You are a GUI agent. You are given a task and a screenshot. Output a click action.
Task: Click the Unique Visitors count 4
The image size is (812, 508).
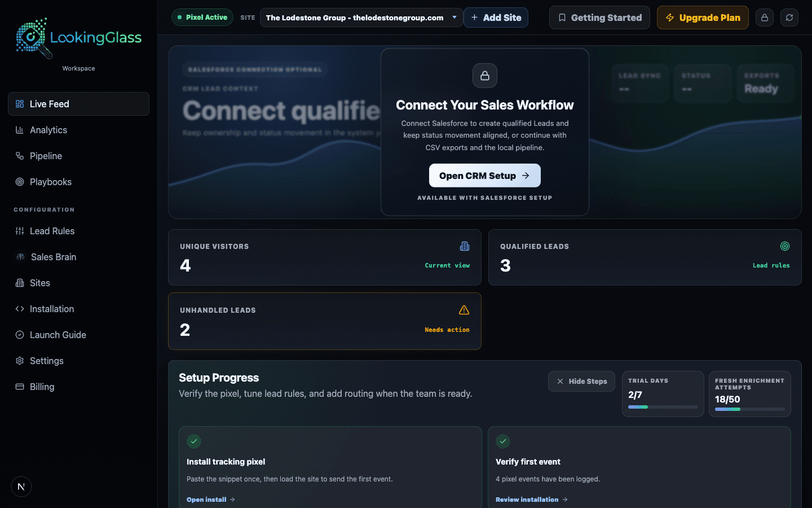186,266
